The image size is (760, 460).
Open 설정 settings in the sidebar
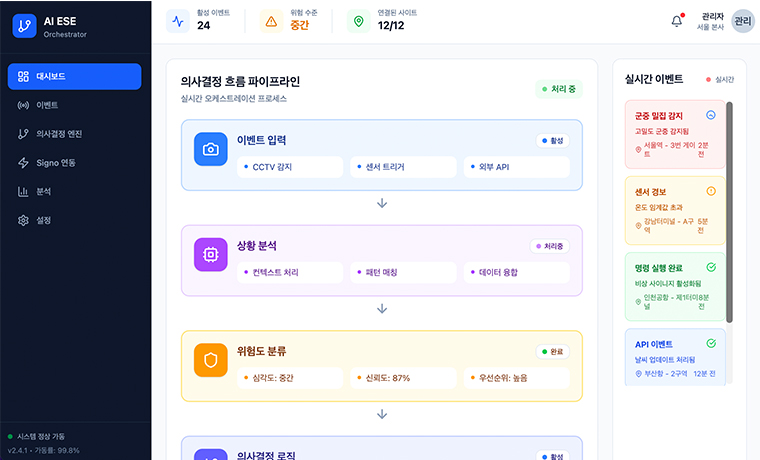75,220
